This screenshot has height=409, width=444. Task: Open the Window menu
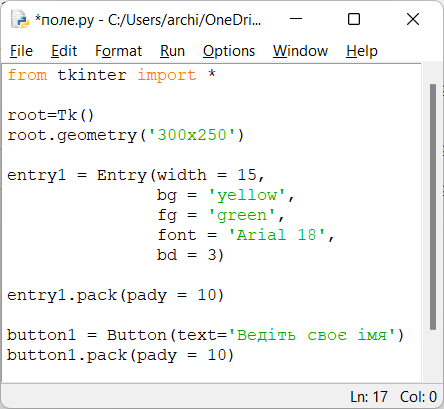point(300,51)
